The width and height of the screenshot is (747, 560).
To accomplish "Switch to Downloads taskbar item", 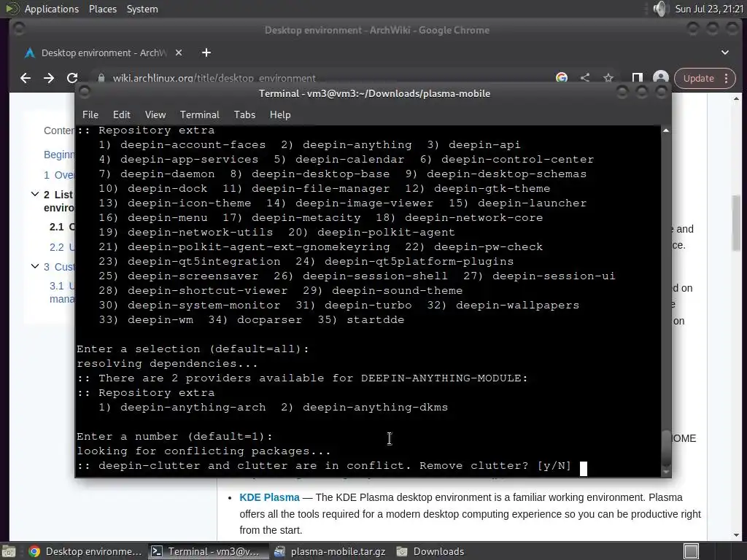I will click(430, 551).
